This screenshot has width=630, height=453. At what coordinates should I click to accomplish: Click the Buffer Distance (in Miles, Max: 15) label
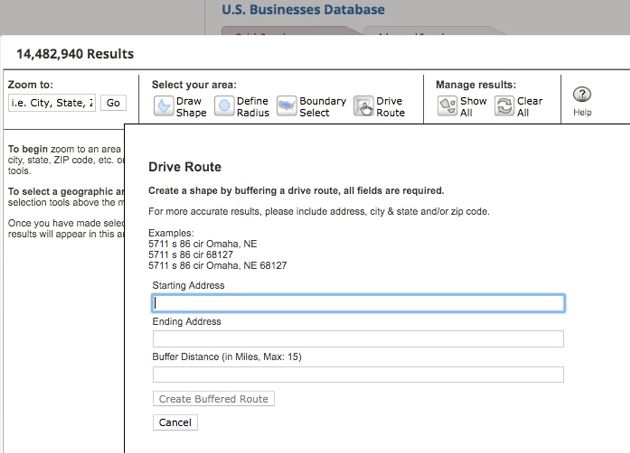point(227,357)
